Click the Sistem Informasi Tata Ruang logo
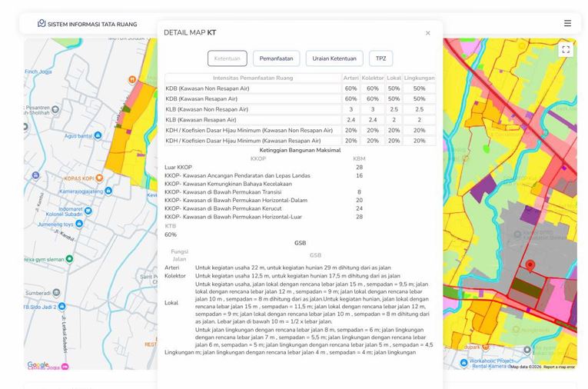The height and width of the screenshot is (389, 588). (x=42, y=23)
